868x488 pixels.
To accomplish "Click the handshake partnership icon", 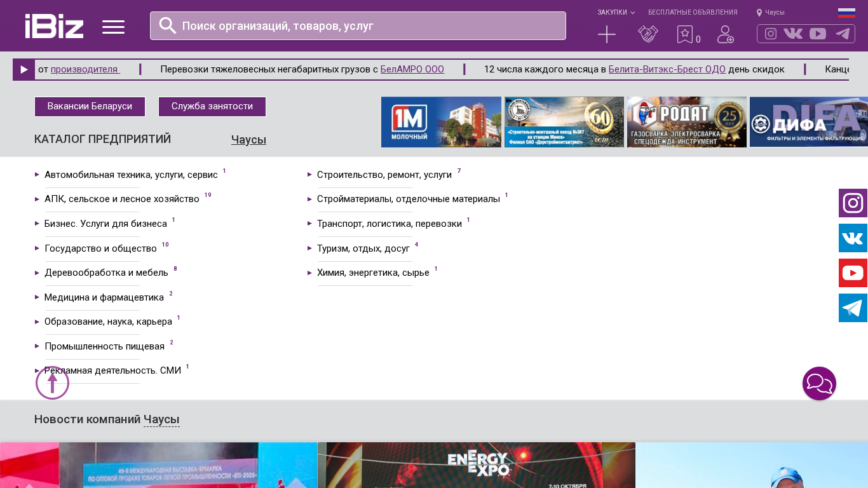I will point(648,34).
